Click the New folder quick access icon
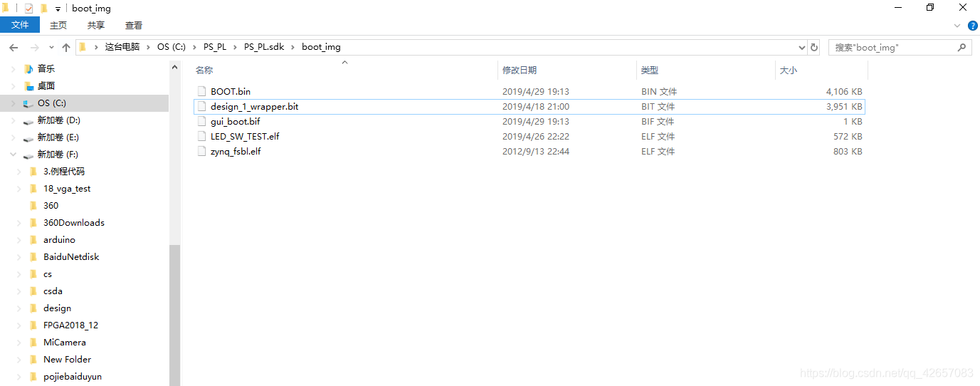The image size is (980, 386). coord(44,9)
